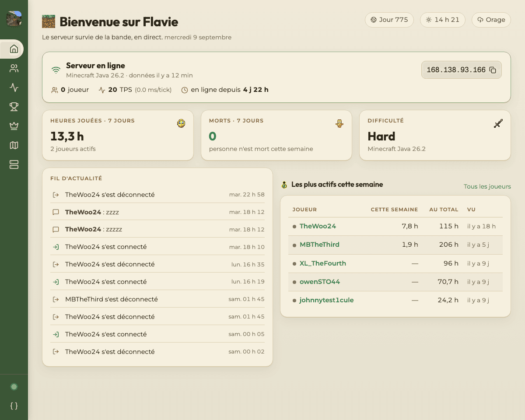Click the copy icon beside the IP address

pos(493,70)
